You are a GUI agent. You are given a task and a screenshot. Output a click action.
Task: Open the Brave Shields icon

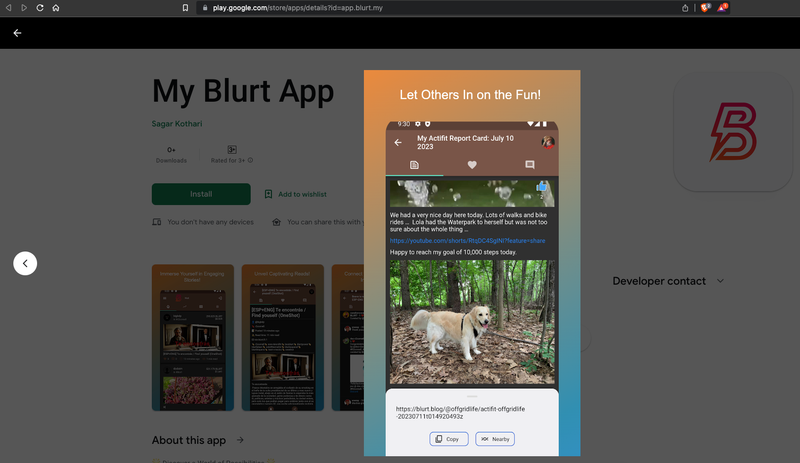point(705,7)
